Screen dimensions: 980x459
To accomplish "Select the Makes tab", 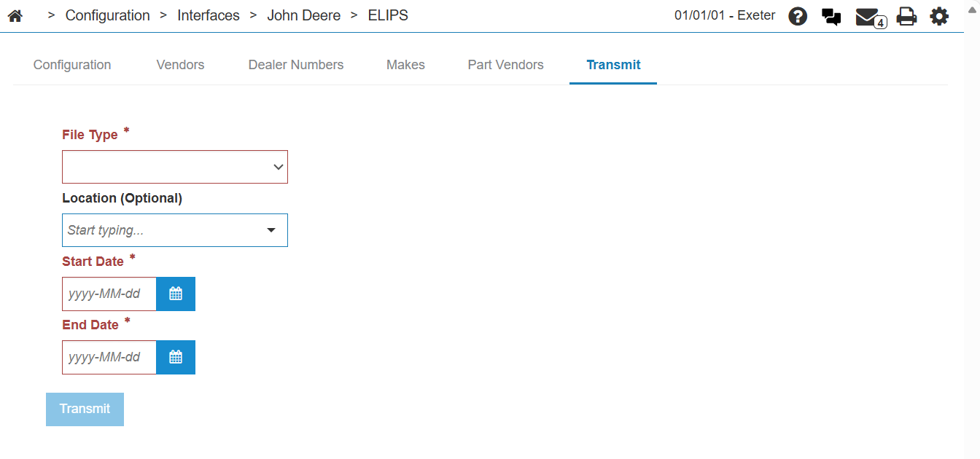I will 405,65.
